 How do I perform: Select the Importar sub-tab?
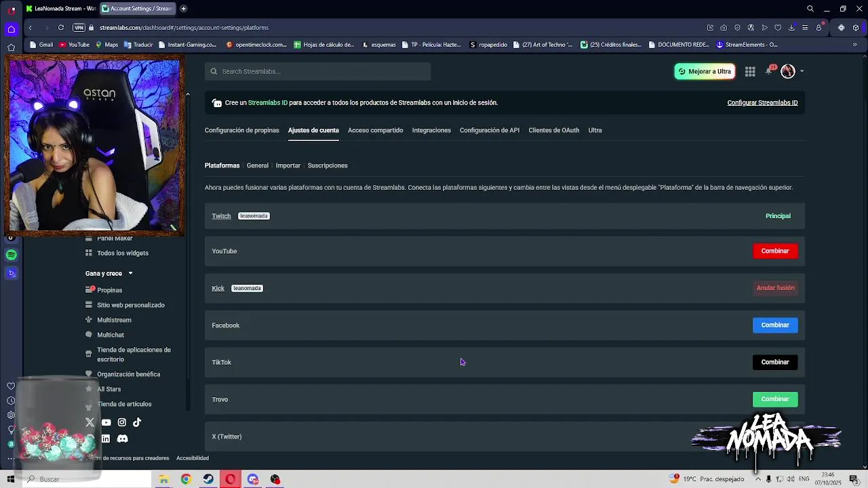pos(288,165)
